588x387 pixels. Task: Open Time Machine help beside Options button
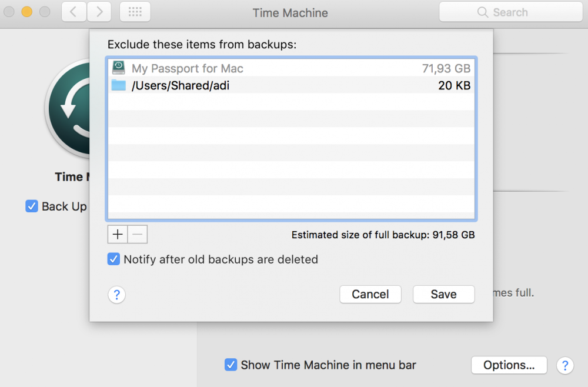tap(565, 365)
